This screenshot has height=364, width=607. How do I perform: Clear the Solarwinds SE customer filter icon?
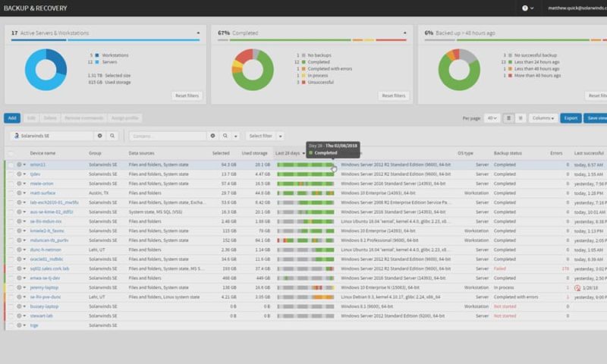pyautogui.click(x=100, y=136)
